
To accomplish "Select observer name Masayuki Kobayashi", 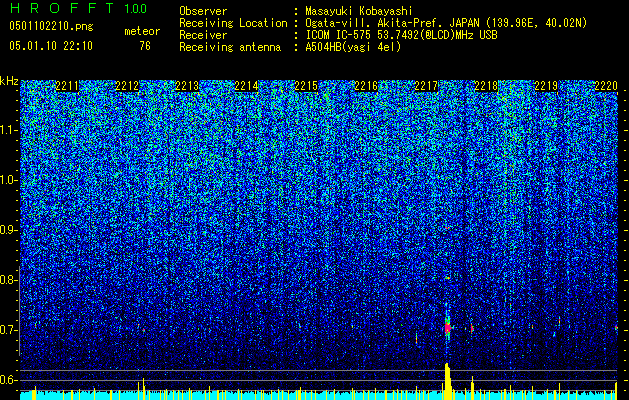I will [359, 11].
